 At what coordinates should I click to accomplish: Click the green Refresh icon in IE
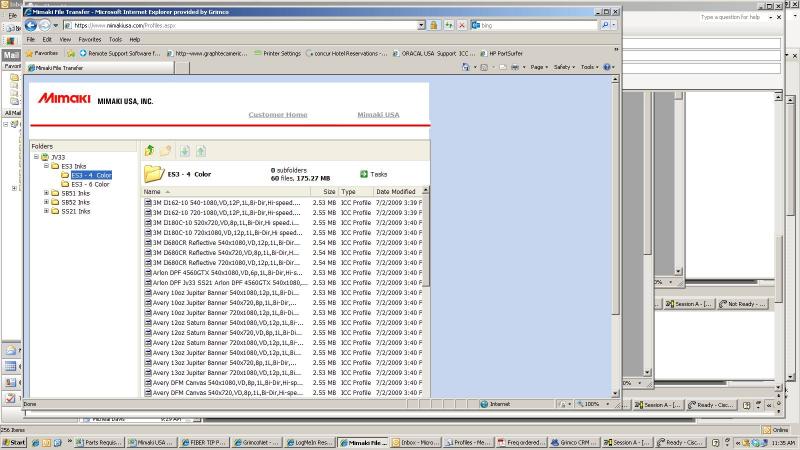pyautogui.click(x=448, y=25)
